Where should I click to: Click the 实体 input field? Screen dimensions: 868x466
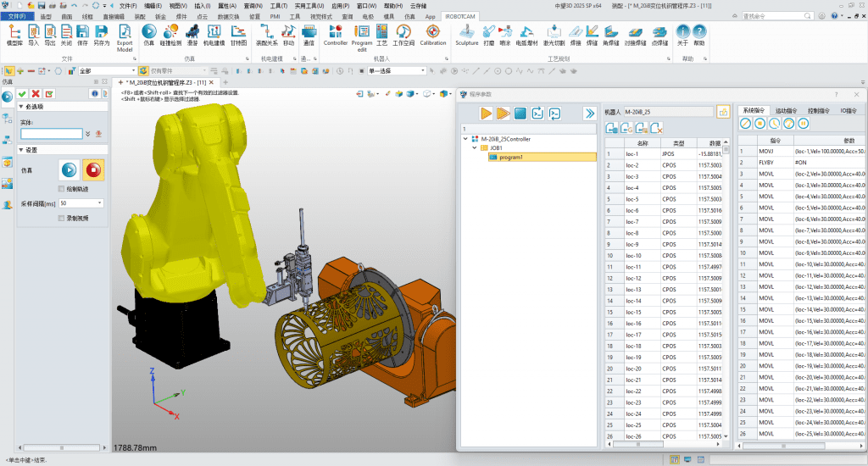(51, 133)
